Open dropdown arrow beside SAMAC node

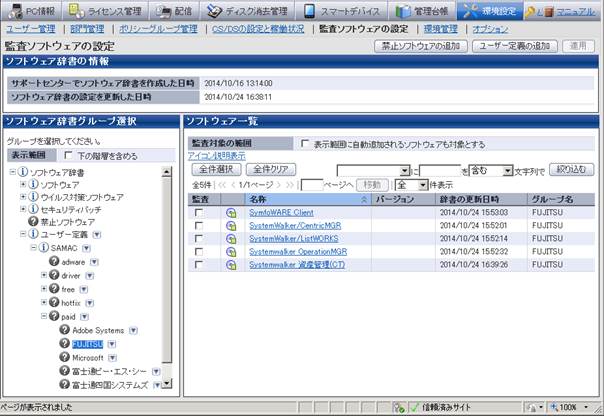(86, 248)
